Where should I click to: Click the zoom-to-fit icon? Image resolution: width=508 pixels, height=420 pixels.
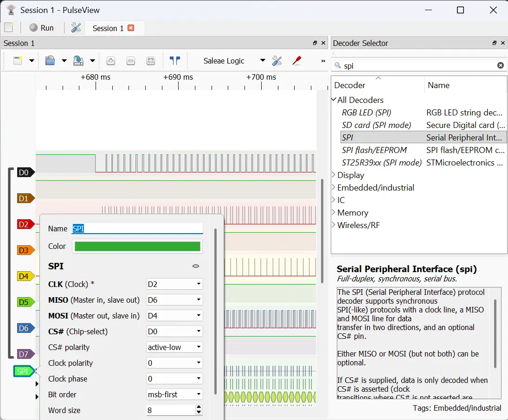coord(151,61)
